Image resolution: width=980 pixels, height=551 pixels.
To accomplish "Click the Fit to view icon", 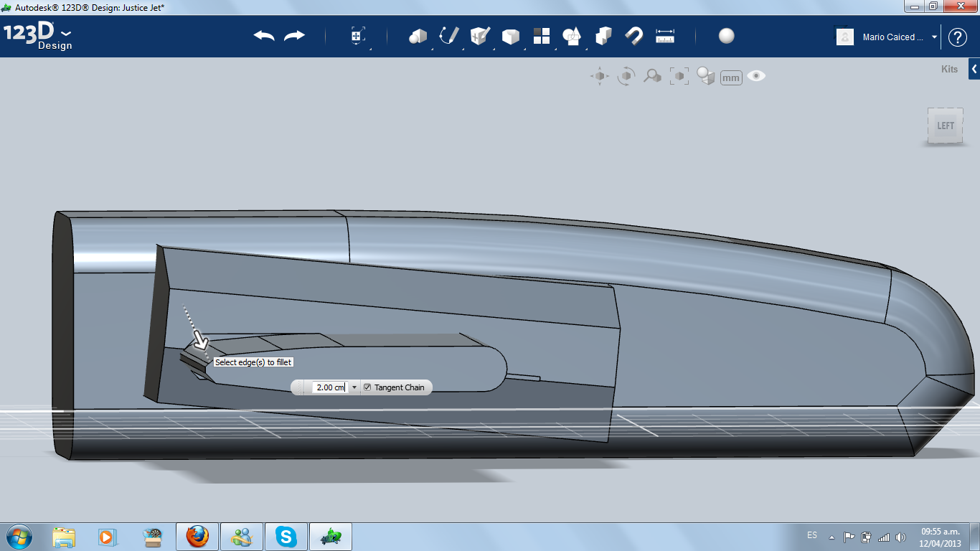I will click(679, 76).
